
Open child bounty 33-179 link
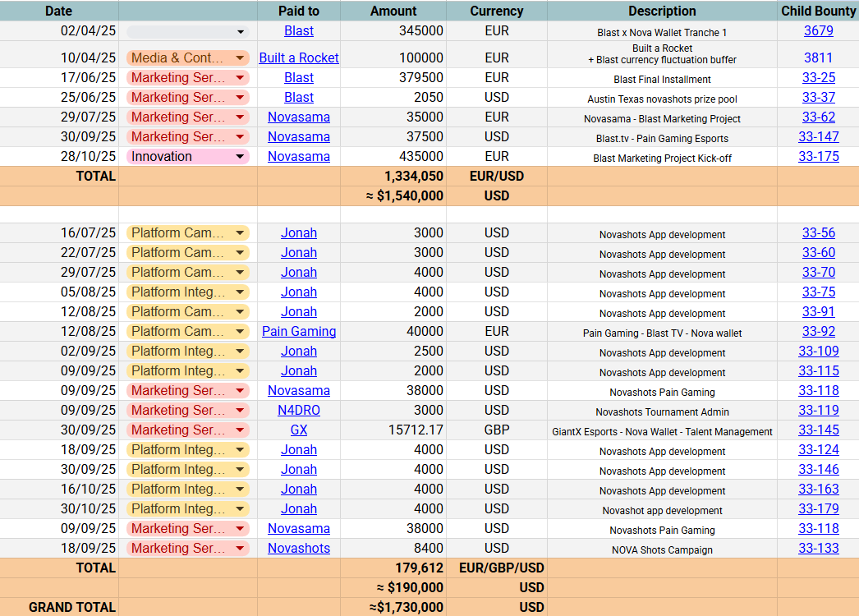(819, 509)
